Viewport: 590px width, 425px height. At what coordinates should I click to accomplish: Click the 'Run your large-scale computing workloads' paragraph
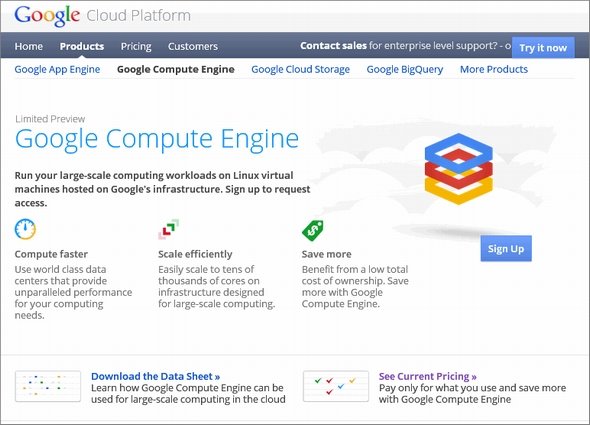(x=163, y=189)
